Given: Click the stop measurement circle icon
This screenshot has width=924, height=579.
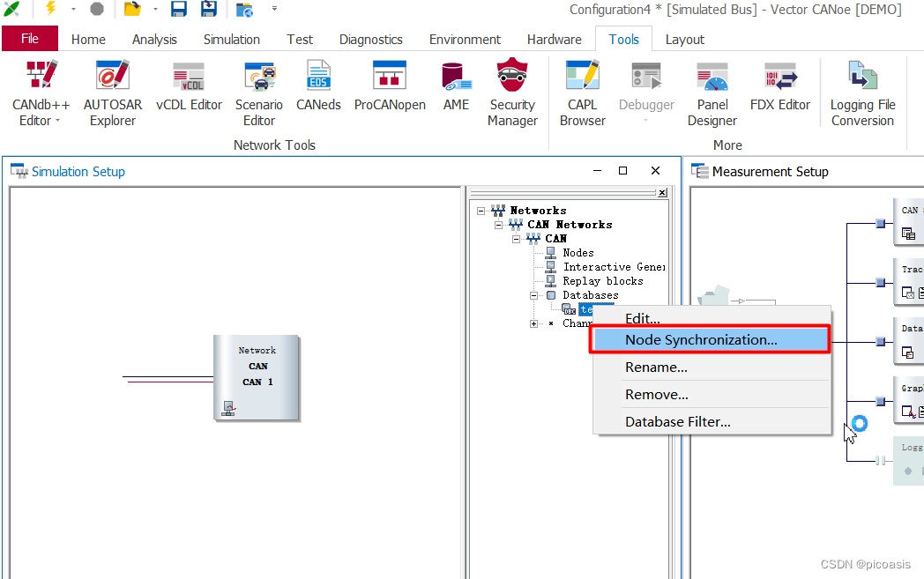Looking at the screenshot, I should pyautogui.click(x=97, y=9).
